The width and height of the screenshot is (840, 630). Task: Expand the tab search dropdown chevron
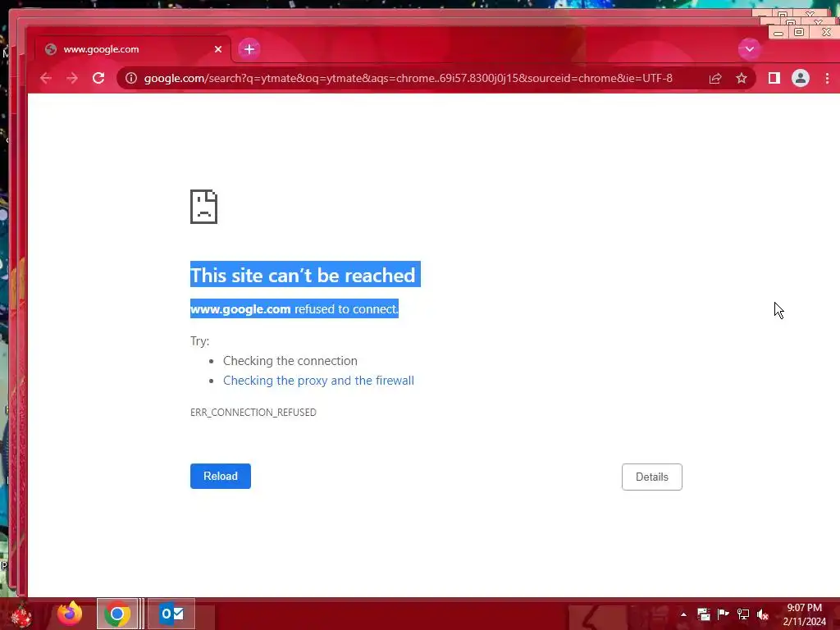tap(750, 49)
